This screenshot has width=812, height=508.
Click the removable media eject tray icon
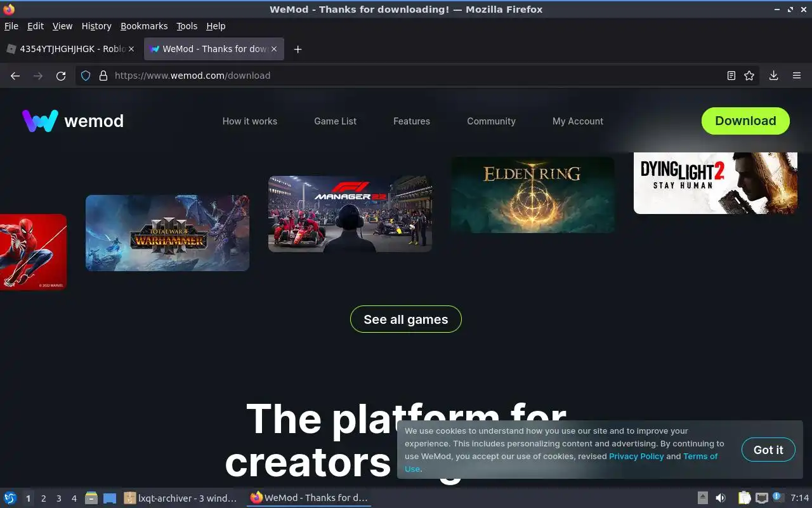click(x=703, y=498)
